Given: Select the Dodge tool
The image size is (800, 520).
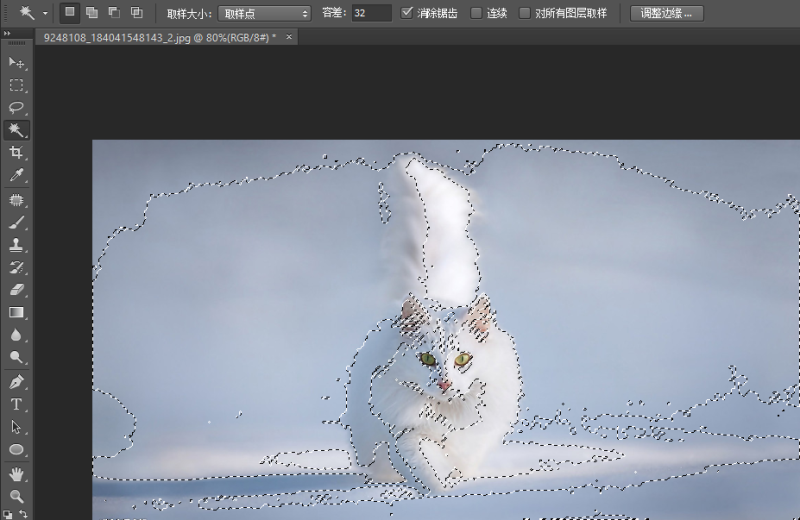Looking at the screenshot, I should click(16, 357).
